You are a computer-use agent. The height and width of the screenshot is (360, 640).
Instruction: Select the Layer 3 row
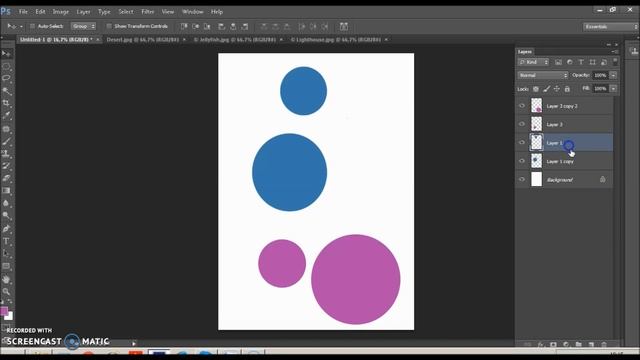pyautogui.click(x=565, y=124)
